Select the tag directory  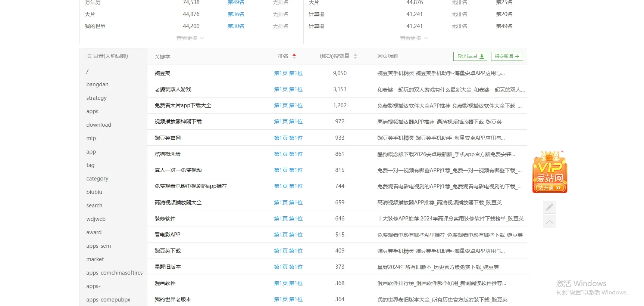point(90,165)
